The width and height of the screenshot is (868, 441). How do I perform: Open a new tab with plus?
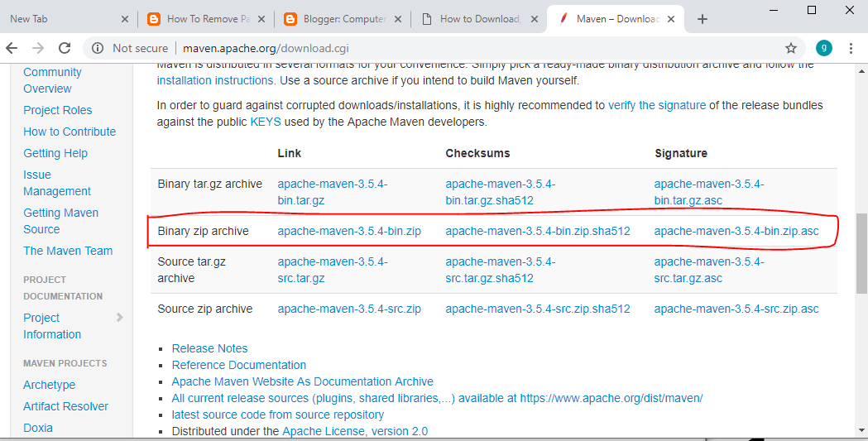pyautogui.click(x=703, y=19)
